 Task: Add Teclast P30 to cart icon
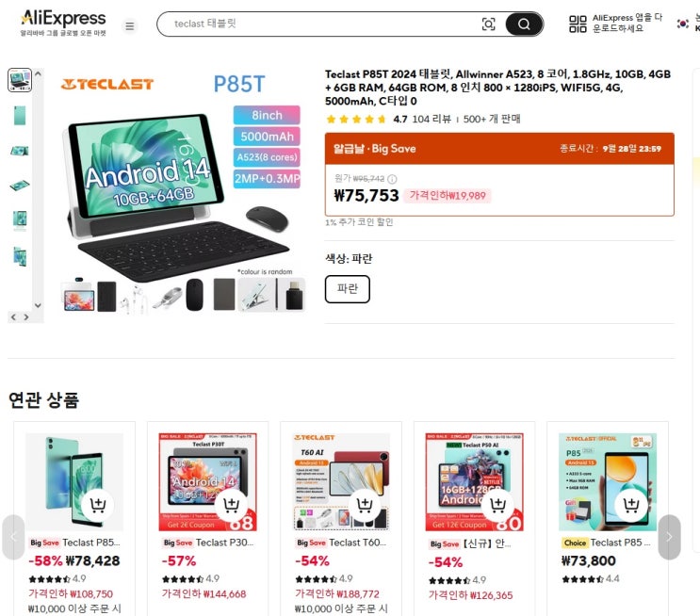231,505
